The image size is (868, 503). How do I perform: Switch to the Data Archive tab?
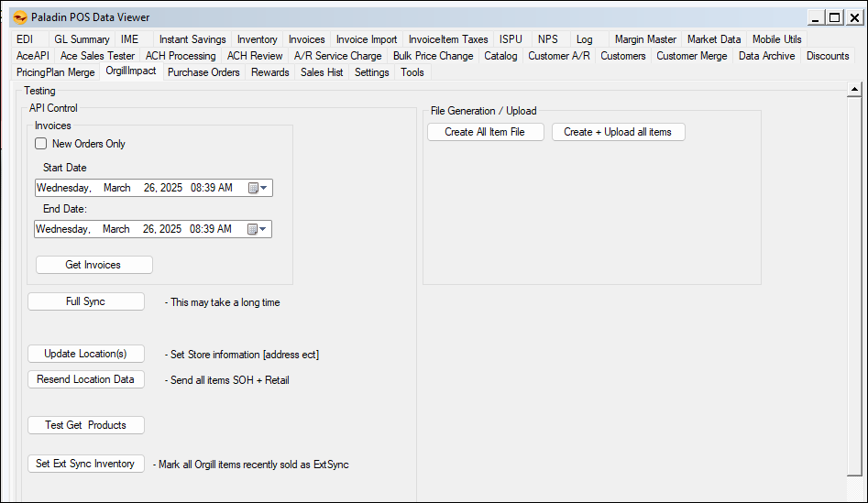[766, 56]
